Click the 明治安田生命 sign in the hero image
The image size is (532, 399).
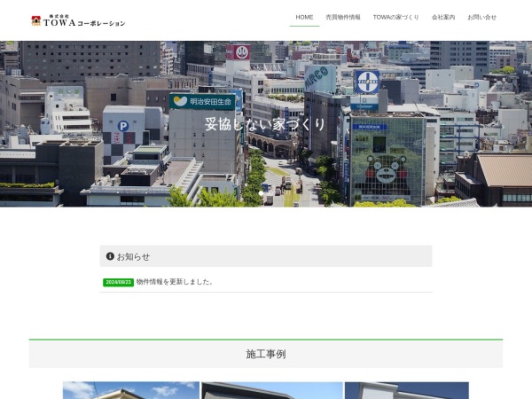tap(203, 101)
